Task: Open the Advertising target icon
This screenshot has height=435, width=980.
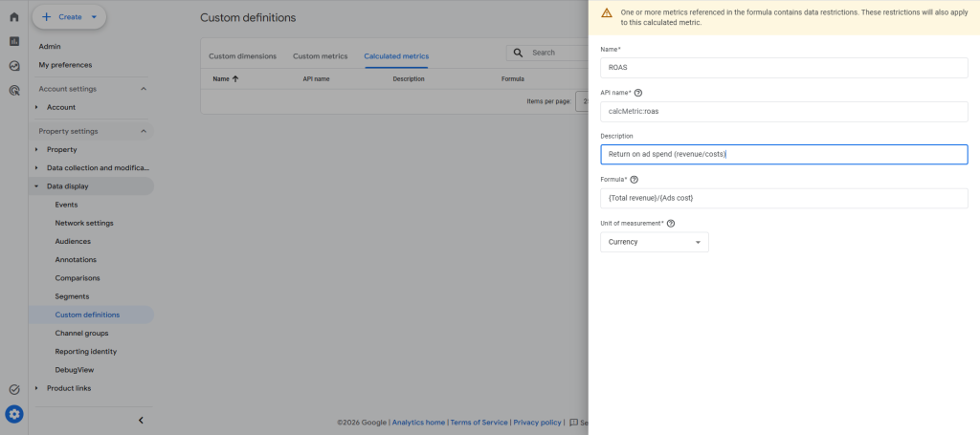Action: tap(13, 91)
